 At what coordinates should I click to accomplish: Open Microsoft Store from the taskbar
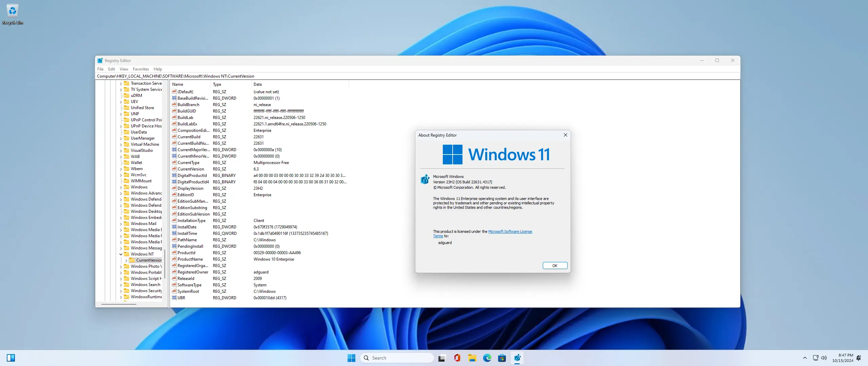tap(502, 358)
